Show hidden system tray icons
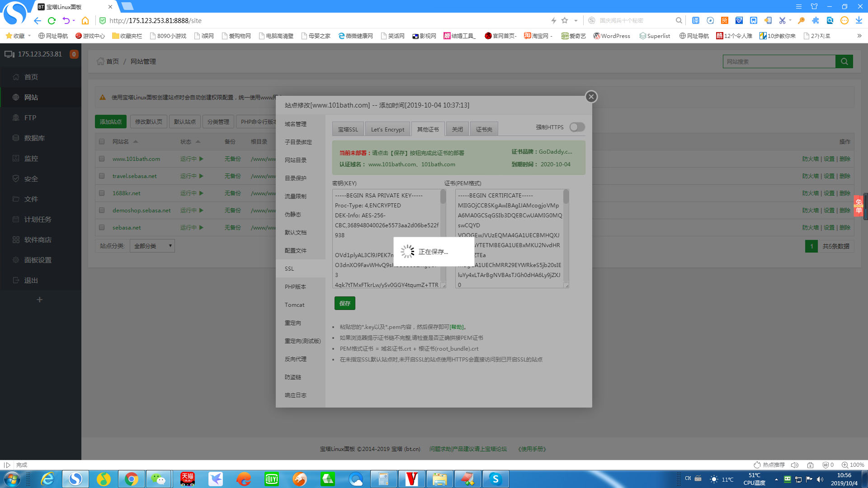The height and width of the screenshot is (488, 868). coord(776,479)
